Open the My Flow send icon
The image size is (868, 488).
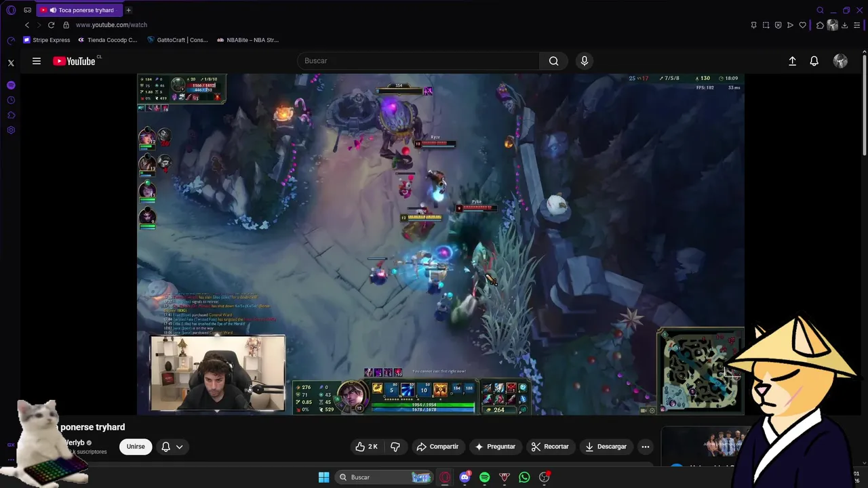pyautogui.click(x=790, y=25)
